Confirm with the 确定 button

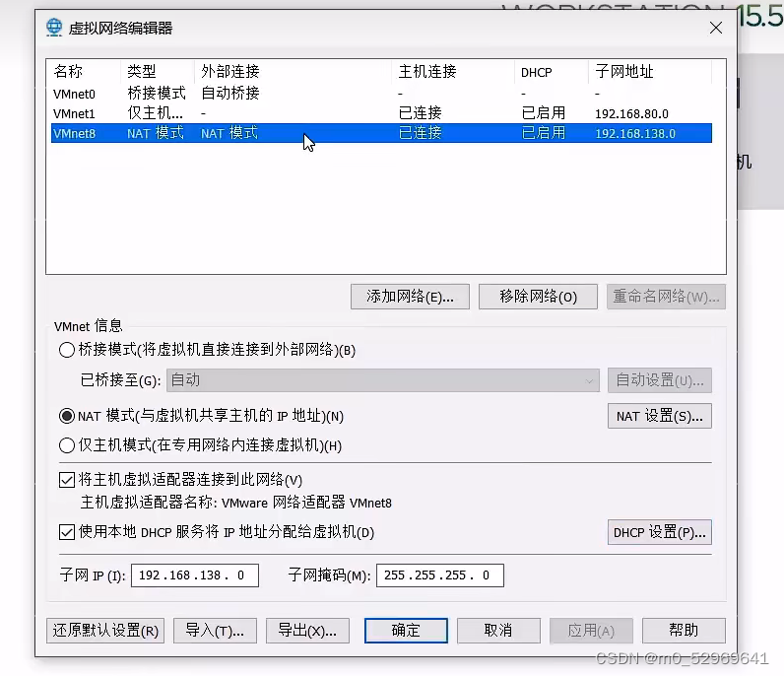click(x=406, y=631)
